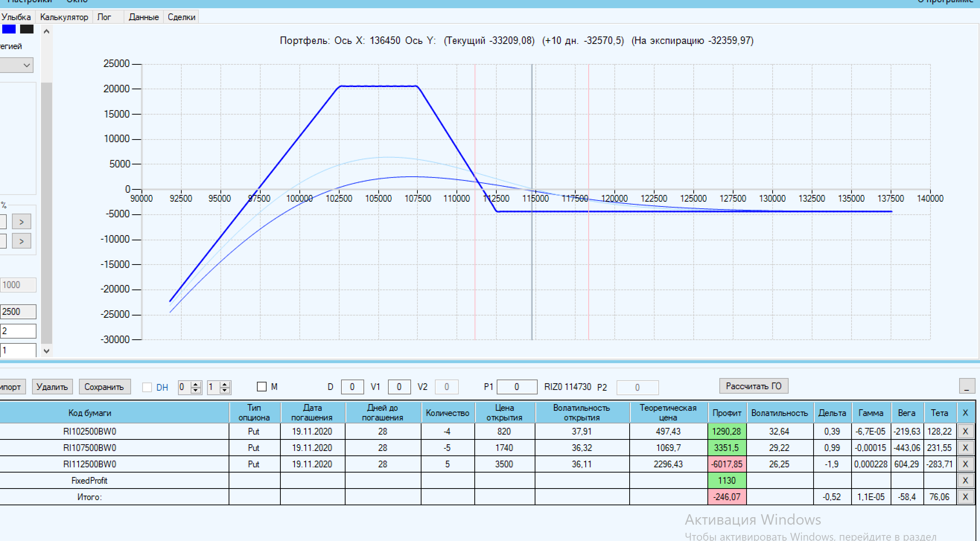This screenshot has height=541, width=980.
Task: Switch to the Калькулятор tab
Action: coord(64,17)
